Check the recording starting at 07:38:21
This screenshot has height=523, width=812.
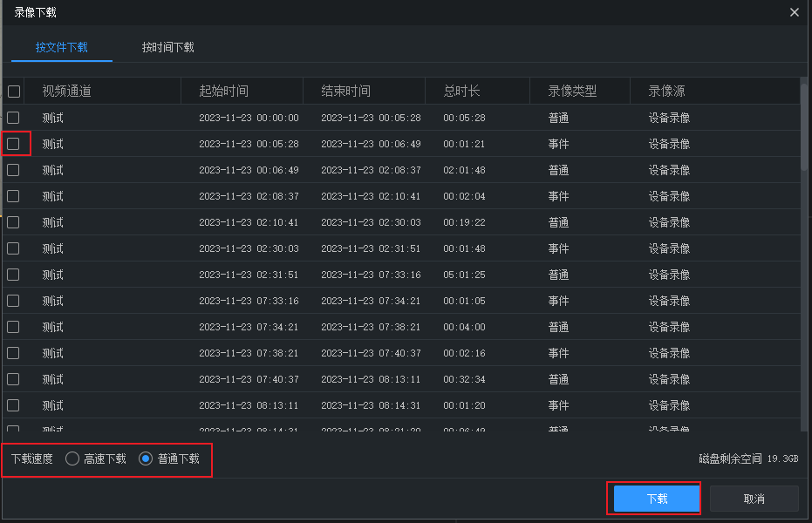pyautogui.click(x=13, y=353)
